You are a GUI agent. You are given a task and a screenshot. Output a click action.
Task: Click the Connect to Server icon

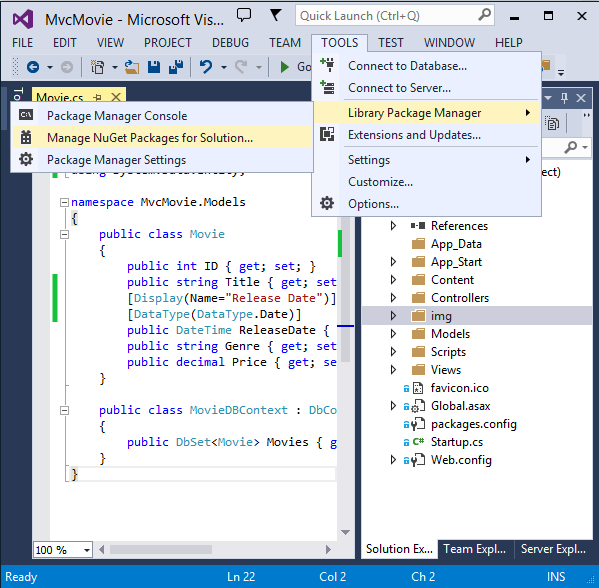[x=327, y=87]
